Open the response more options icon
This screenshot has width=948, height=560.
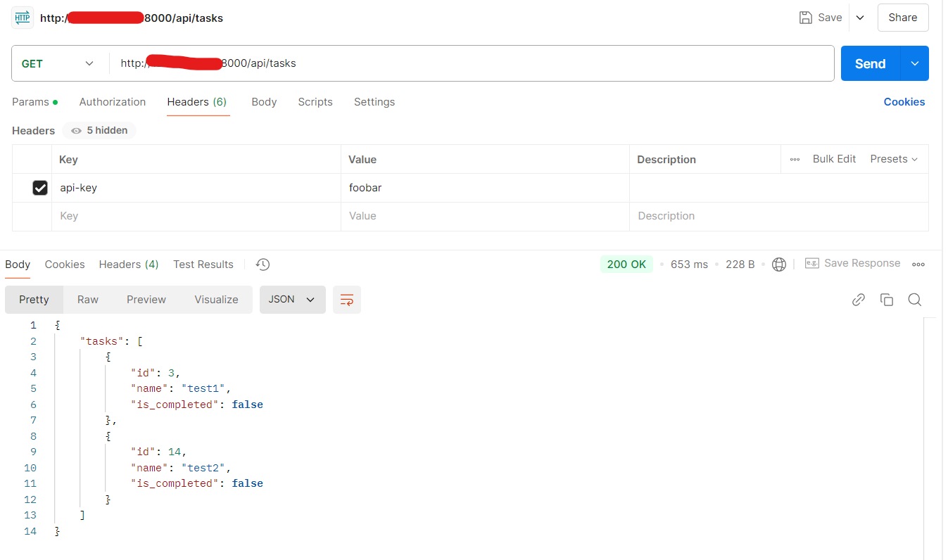pos(918,265)
